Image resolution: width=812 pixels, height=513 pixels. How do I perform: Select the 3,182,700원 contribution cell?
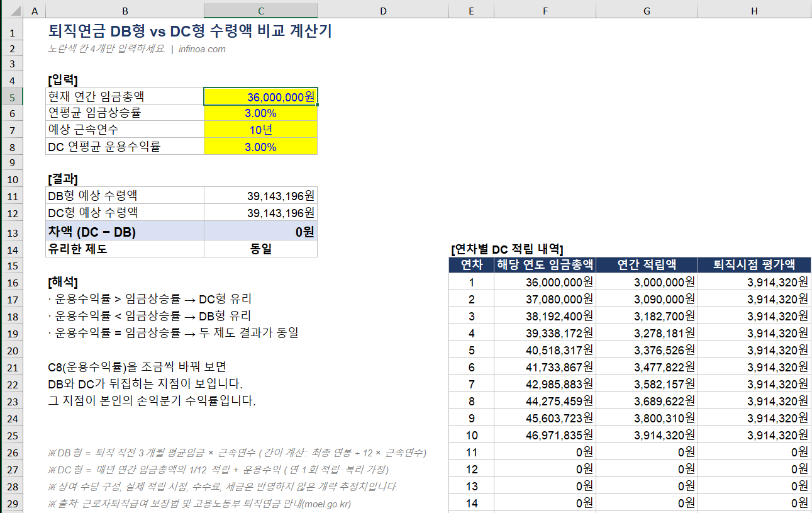tap(647, 316)
